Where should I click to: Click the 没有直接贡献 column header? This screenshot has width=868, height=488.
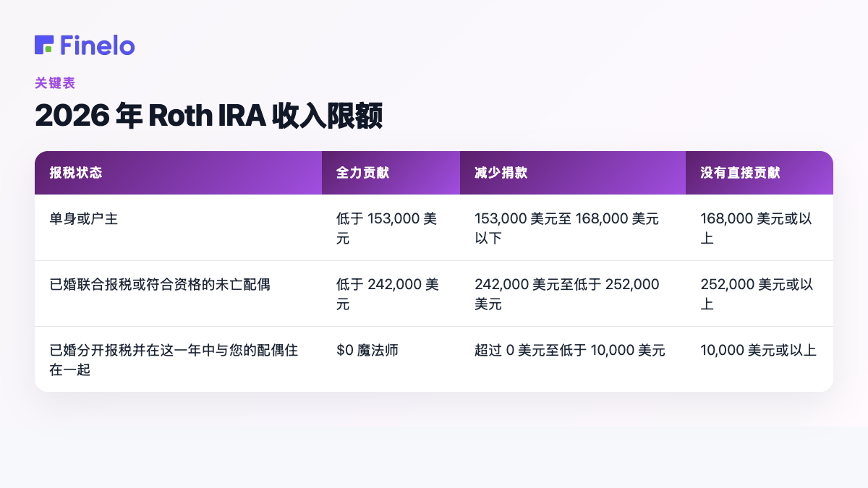759,173
